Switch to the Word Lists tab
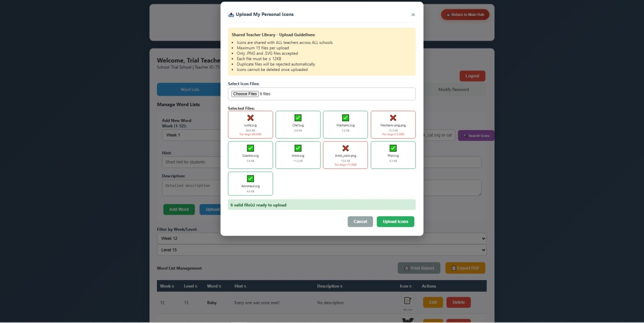 190,90
